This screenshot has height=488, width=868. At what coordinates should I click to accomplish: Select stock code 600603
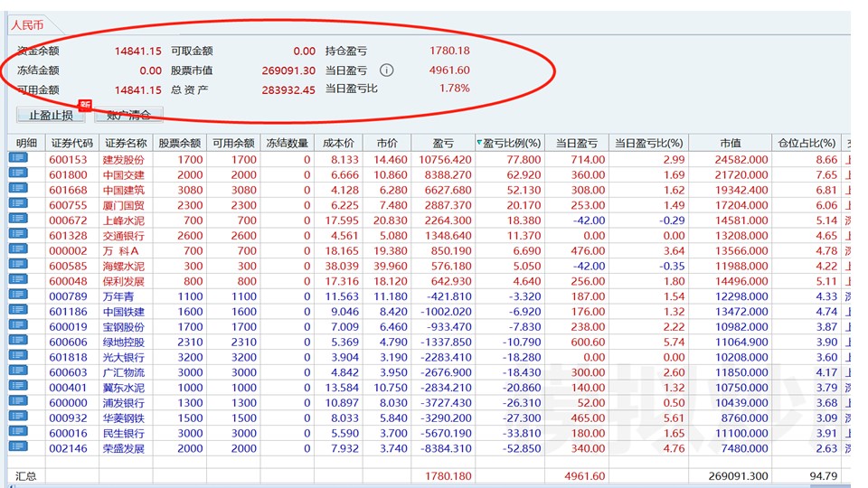(x=68, y=372)
